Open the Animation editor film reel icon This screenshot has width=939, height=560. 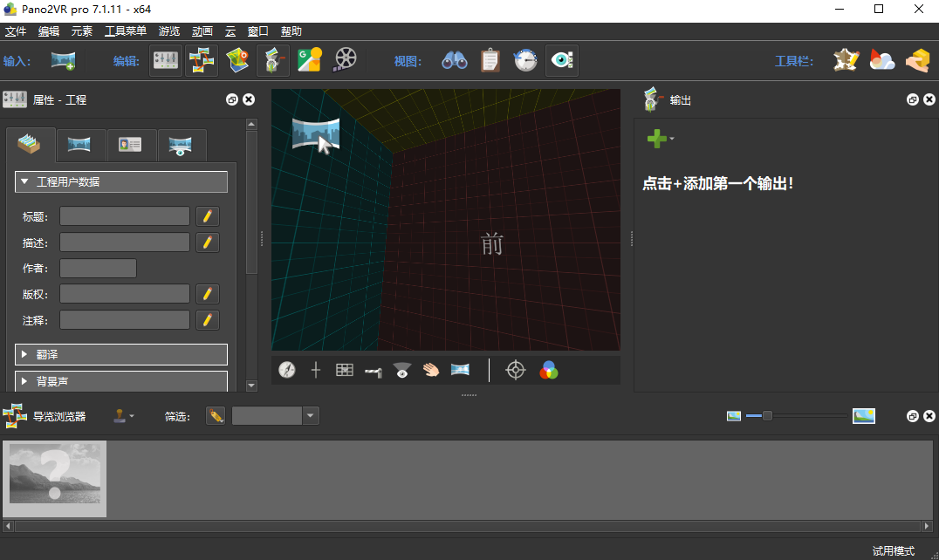click(346, 60)
